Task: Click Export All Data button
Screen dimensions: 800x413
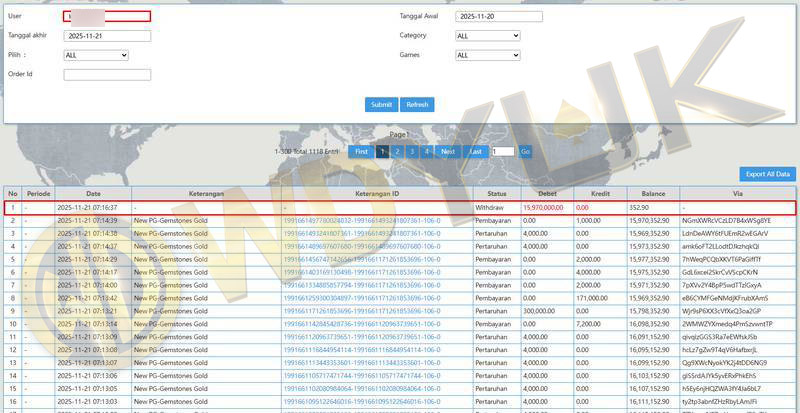Action: click(x=767, y=174)
